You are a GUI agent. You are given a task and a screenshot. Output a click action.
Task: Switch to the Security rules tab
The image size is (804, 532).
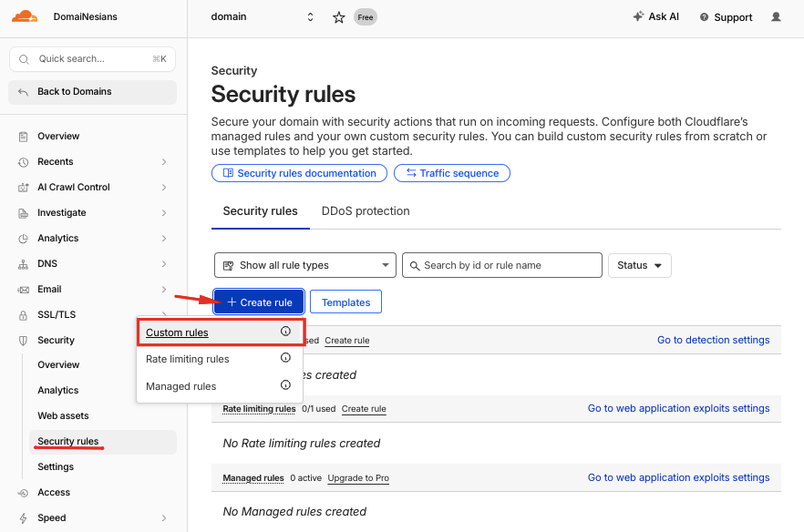click(260, 211)
